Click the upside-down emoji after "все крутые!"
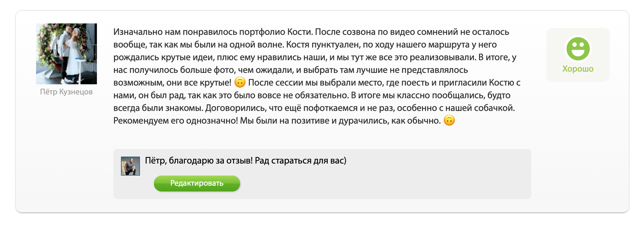Viewport: 644px width, 225px height. tap(240, 82)
